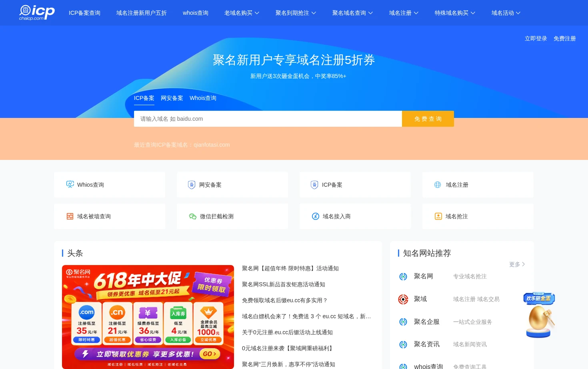The image size is (588, 369).
Task: Open news 聚名网【超值年终 限时特惠】活动通知
Action: (290, 268)
